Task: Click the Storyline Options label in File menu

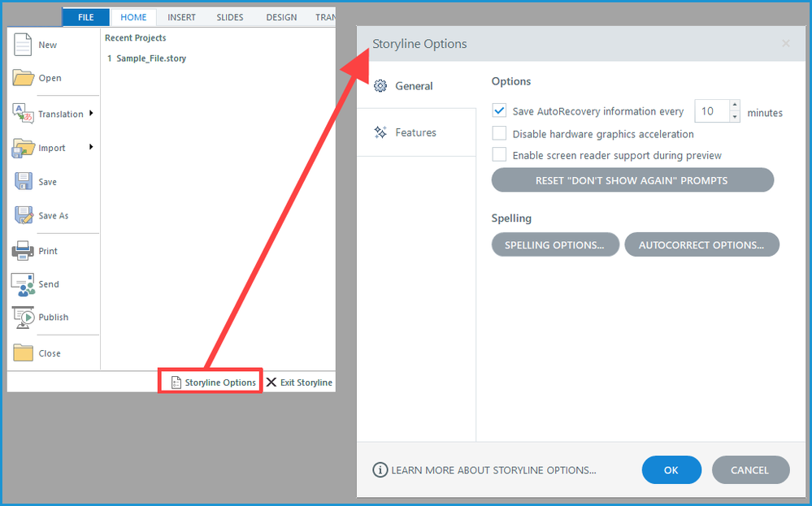Action: tap(220, 383)
